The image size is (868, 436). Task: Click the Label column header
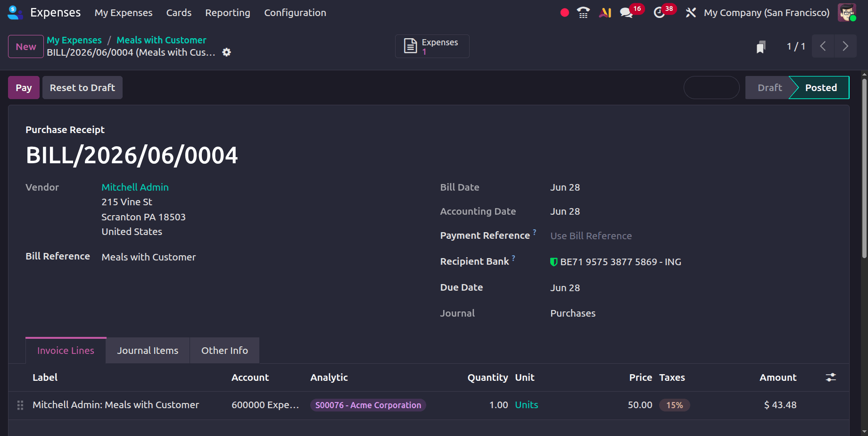pyautogui.click(x=45, y=377)
